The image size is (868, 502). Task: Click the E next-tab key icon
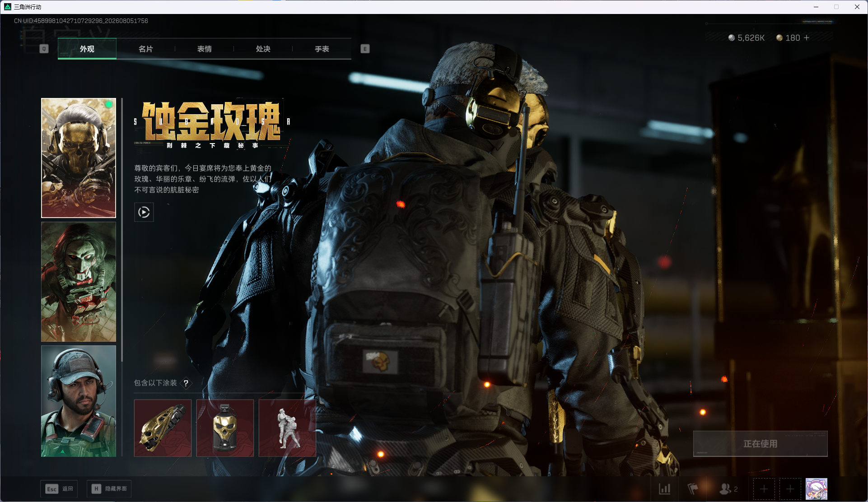point(365,49)
